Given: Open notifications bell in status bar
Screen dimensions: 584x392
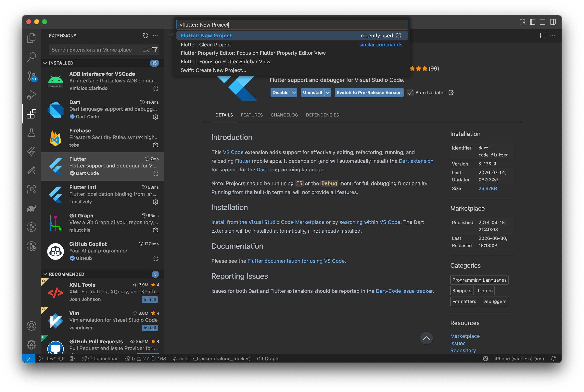Looking at the screenshot, I should point(553,359).
